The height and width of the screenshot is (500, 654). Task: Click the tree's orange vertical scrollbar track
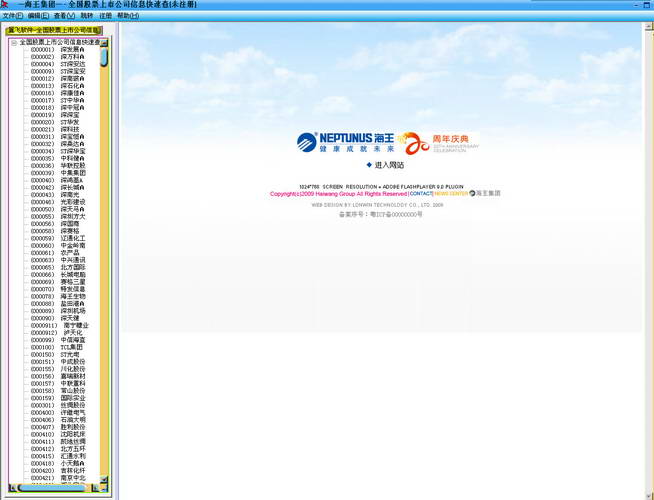104,271
